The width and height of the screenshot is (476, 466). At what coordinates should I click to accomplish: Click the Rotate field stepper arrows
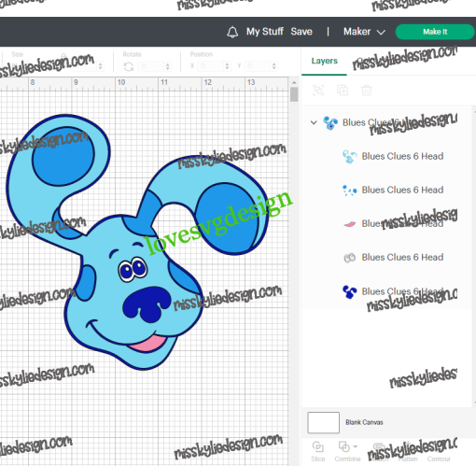point(168,66)
